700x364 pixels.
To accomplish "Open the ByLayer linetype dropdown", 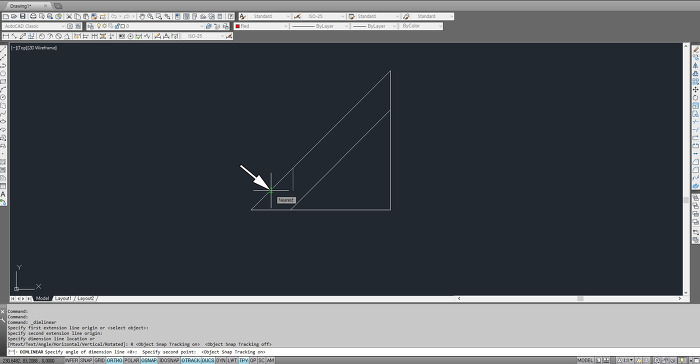I will pos(320,26).
